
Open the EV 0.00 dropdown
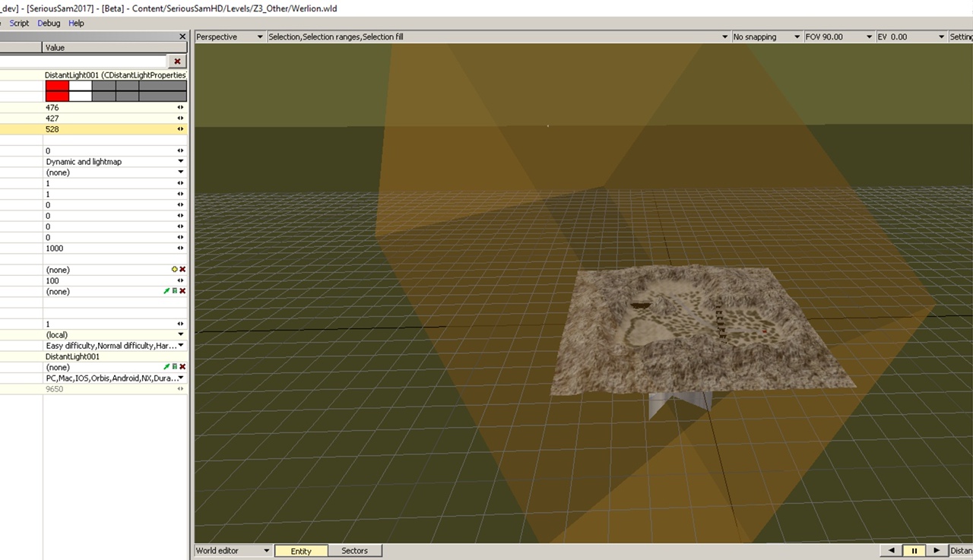tap(911, 36)
